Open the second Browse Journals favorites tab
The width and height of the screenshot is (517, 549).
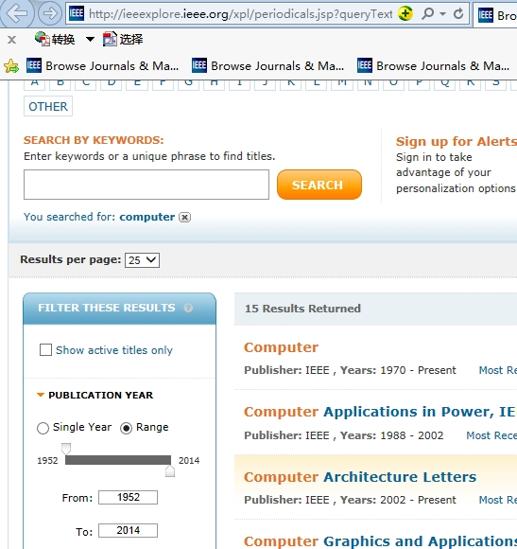[x=268, y=66]
